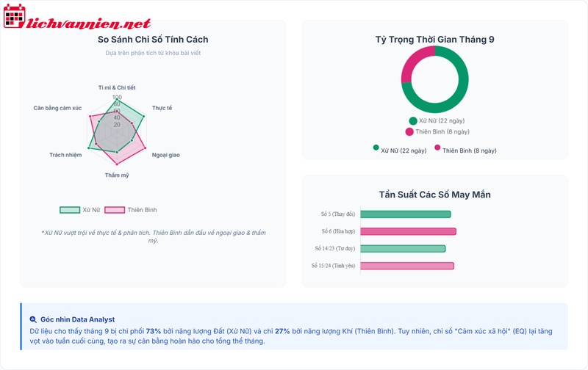Screen dimensions: 588x370
Task: Click the Tỉ mỉ & Chi tiết radar axis label
Action: pos(117,87)
